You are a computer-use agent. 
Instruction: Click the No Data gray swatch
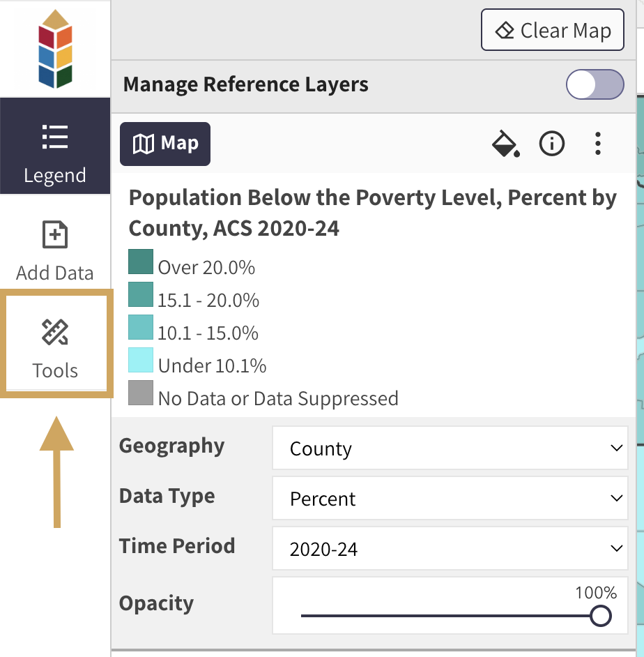point(141,393)
